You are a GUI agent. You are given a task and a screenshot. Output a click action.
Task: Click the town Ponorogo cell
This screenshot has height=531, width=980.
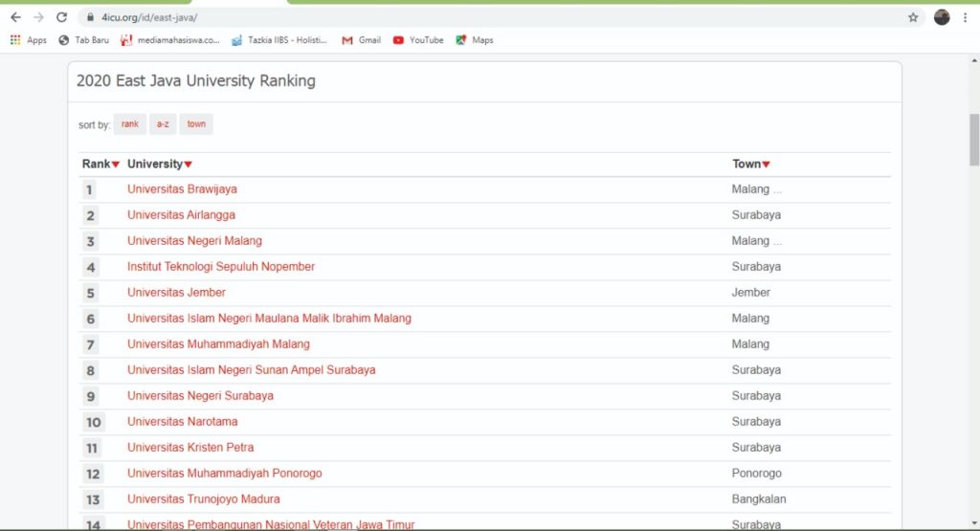pyautogui.click(x=756, y=474)
